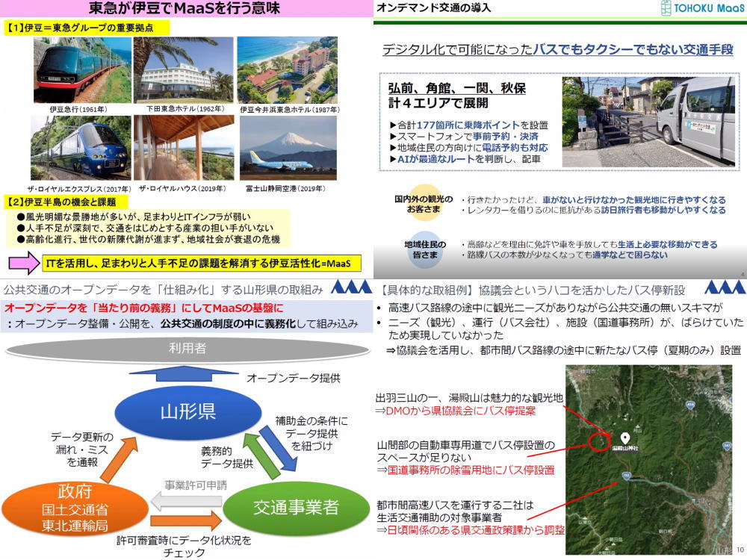Click the line 人手不足が深刻で
Image resolution: width=747 pixels, height=560 pixels.
pos(145,228)
